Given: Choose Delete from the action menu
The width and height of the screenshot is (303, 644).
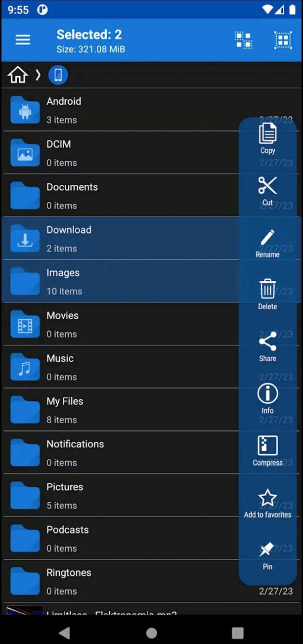Looking at the screenshot, I should pos(267,295).
